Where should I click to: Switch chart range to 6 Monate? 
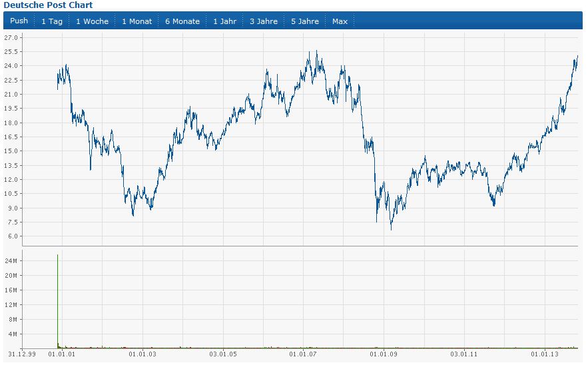[182, 21]
